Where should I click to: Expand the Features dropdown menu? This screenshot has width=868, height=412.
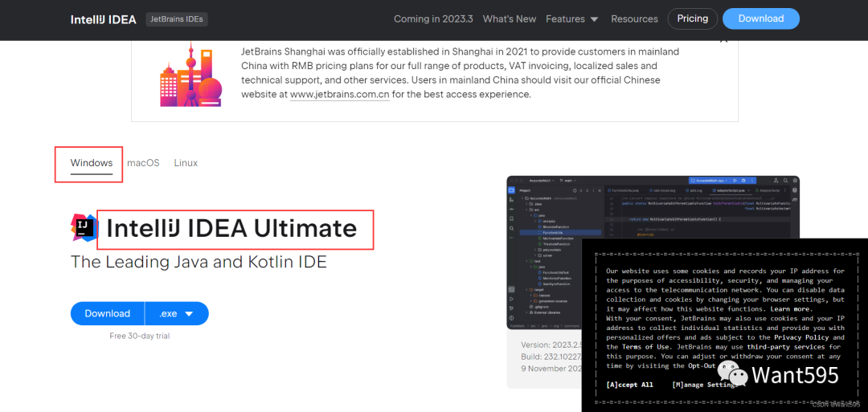point(572,18)
